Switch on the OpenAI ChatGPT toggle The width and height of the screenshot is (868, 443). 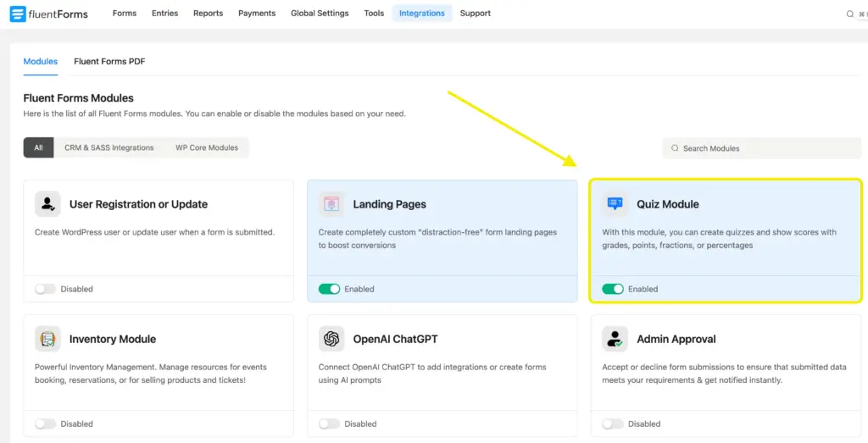click(329, 424)
